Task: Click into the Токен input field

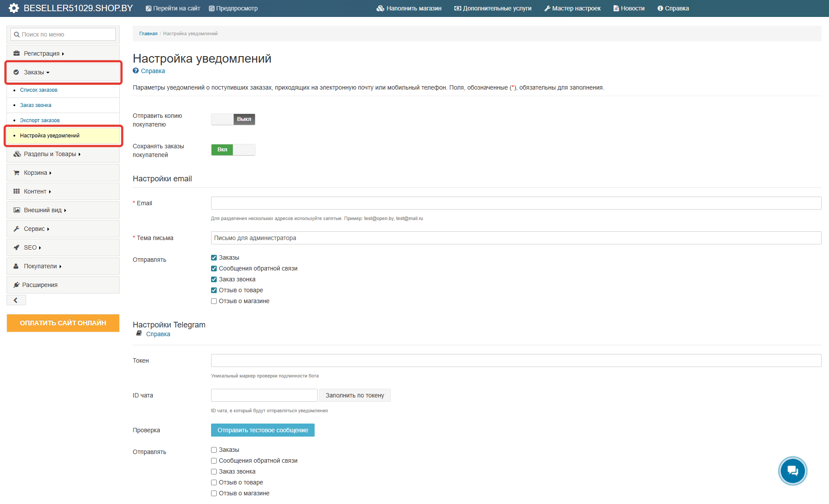Action: coord(516,360)
